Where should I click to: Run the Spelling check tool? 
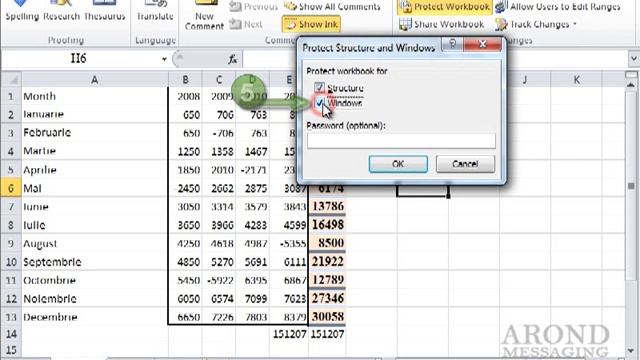(x=22, y=11)
